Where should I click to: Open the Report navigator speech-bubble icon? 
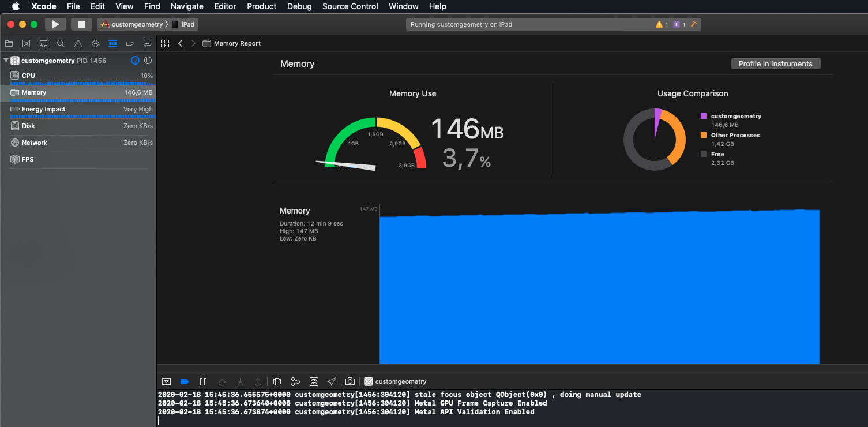pyautogui.click(x=147, y=43)
